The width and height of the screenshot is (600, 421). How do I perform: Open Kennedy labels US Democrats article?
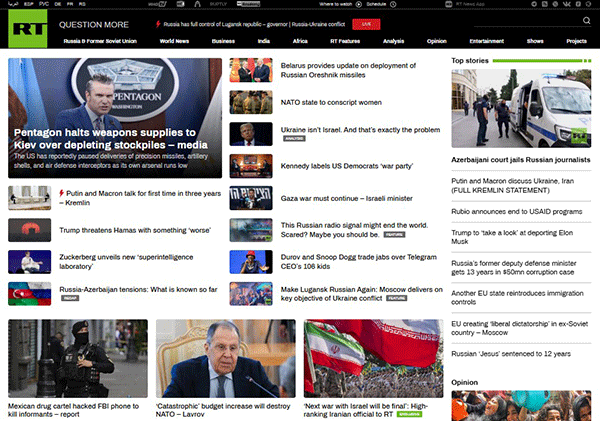(x=347, y=166)
